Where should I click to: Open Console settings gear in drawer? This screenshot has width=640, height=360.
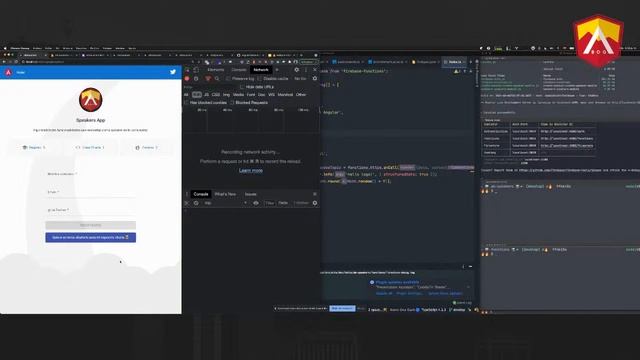[315, 203]
